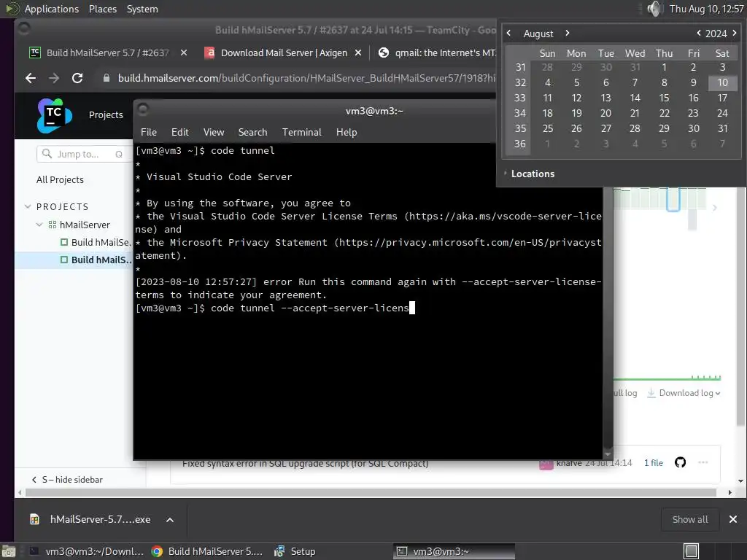Screen dimensions: 747x560
Task: Go to next month in calendar
Action: point(567,34)
